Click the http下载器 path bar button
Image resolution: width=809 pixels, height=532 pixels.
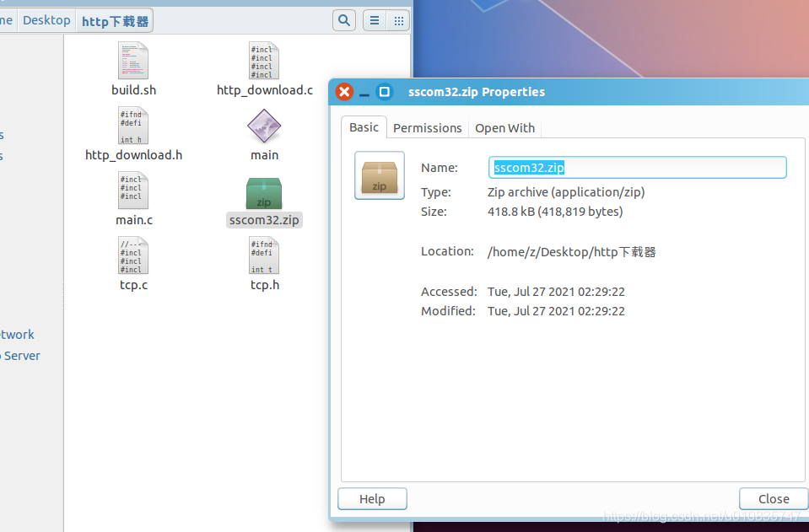click(115, 21)
